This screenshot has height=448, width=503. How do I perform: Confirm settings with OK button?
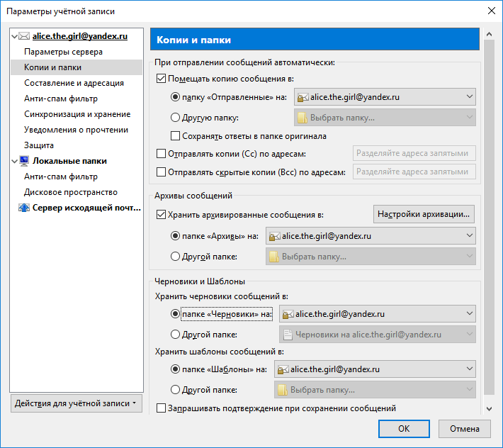pyautogui.click(x=404, y=429)
